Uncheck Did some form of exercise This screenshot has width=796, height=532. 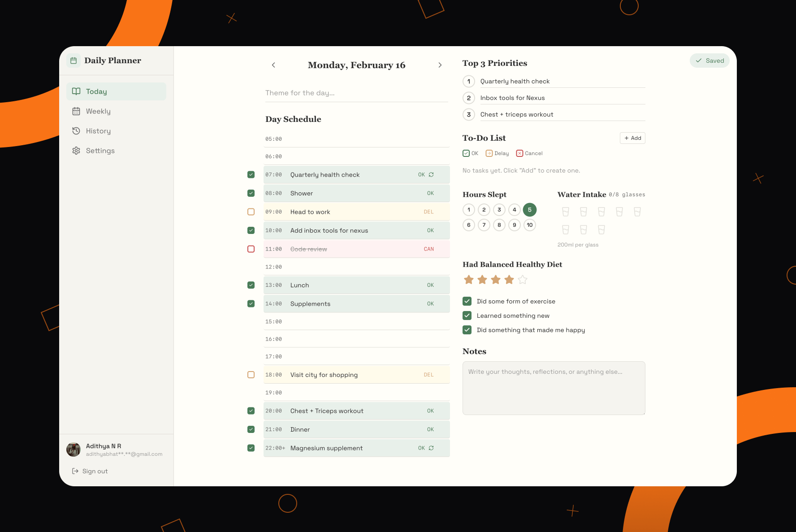point(467,301)
